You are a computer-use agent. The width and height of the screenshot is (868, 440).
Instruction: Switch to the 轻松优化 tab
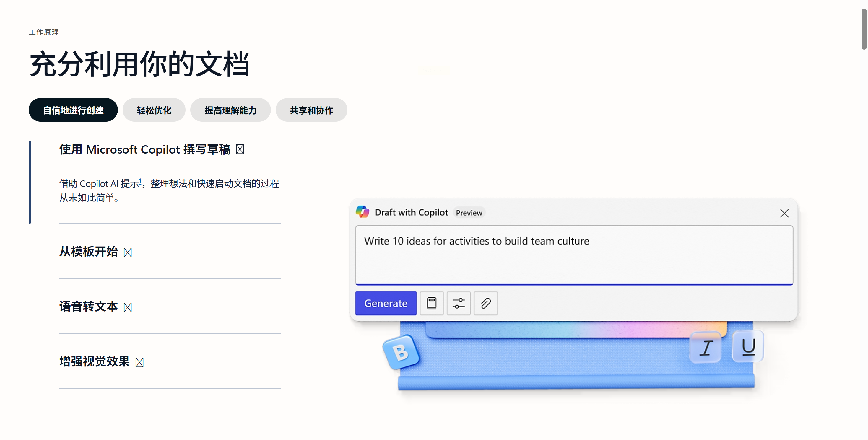click(x=154, y=110)
